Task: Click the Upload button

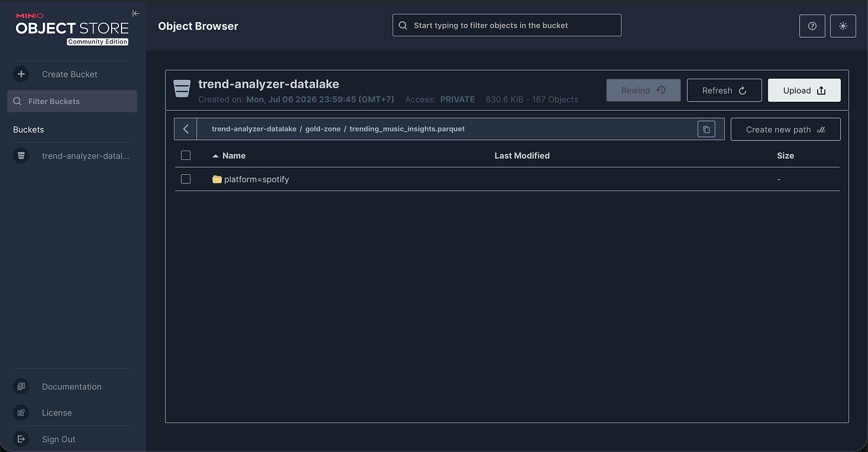Action: (804, 90)
